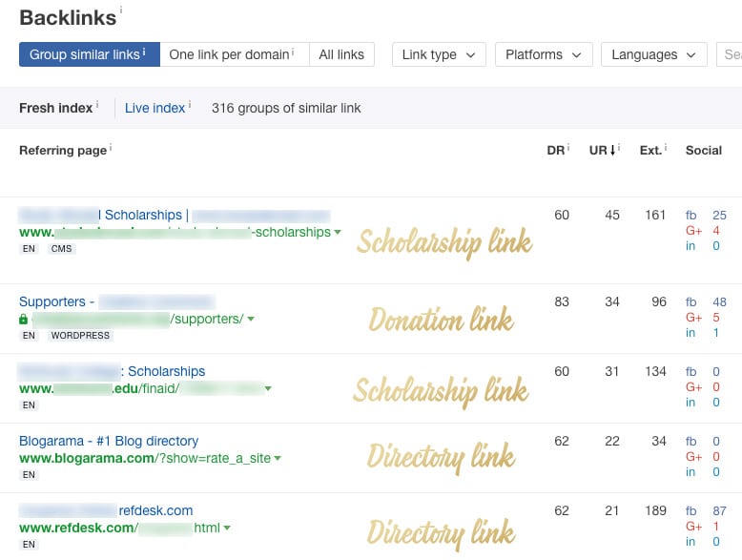742x560 pixels.
Task: Click the UR sort arrow icon
Action: tap(612, 151)
